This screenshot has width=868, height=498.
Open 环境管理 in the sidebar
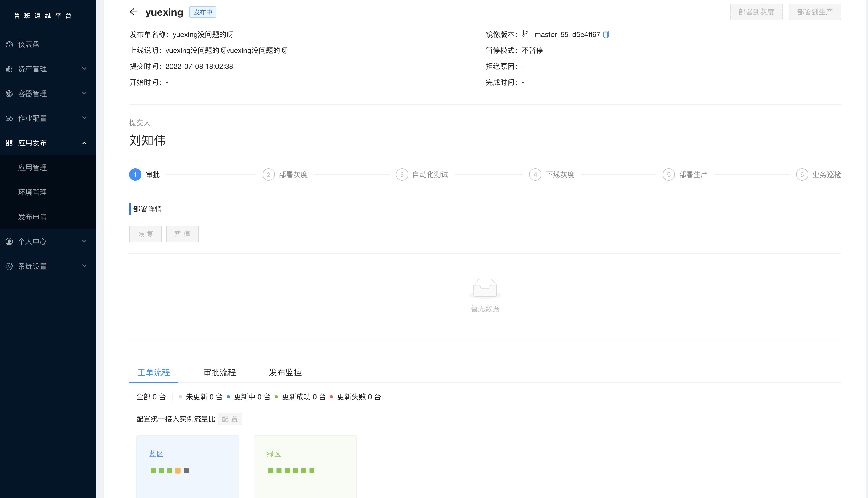32,192
